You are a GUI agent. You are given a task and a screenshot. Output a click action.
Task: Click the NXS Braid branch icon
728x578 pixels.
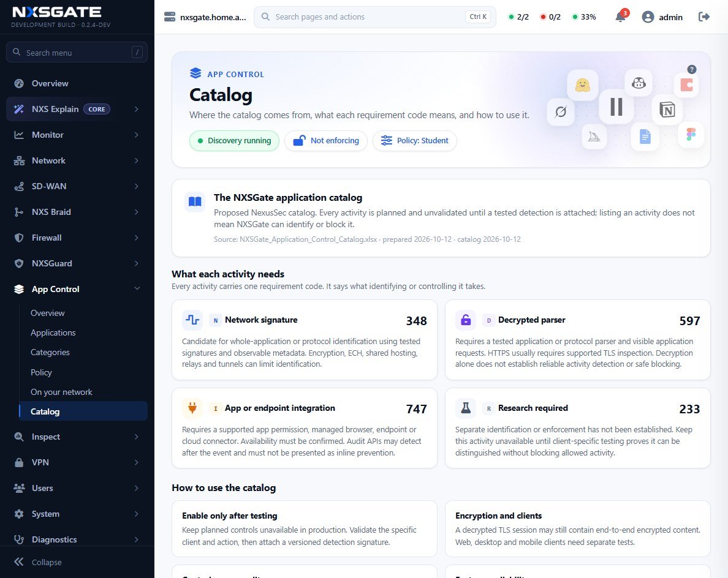[x=19, y=212]
